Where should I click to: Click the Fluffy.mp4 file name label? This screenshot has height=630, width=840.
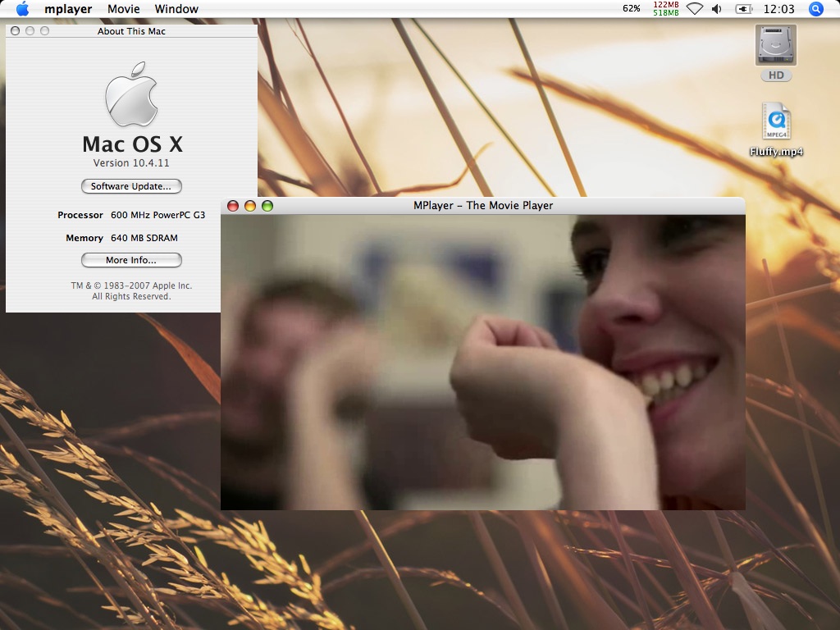coord(776,152)
